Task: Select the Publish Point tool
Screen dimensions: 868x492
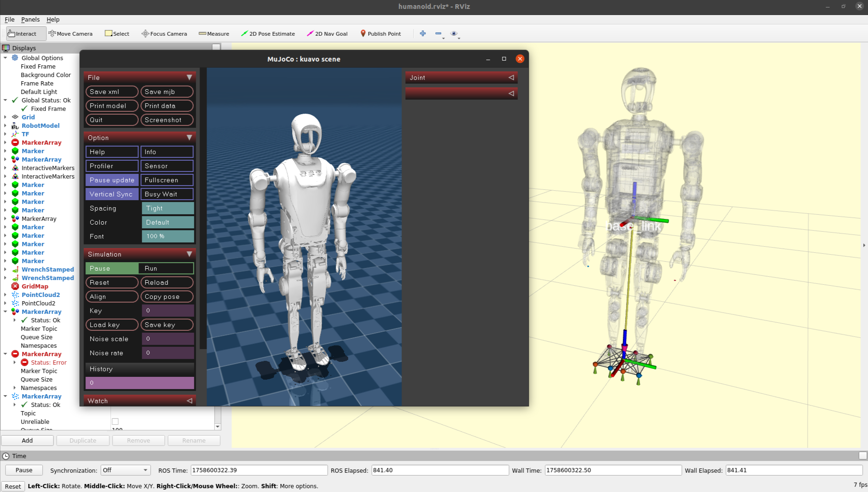Action: click(380, 34)
